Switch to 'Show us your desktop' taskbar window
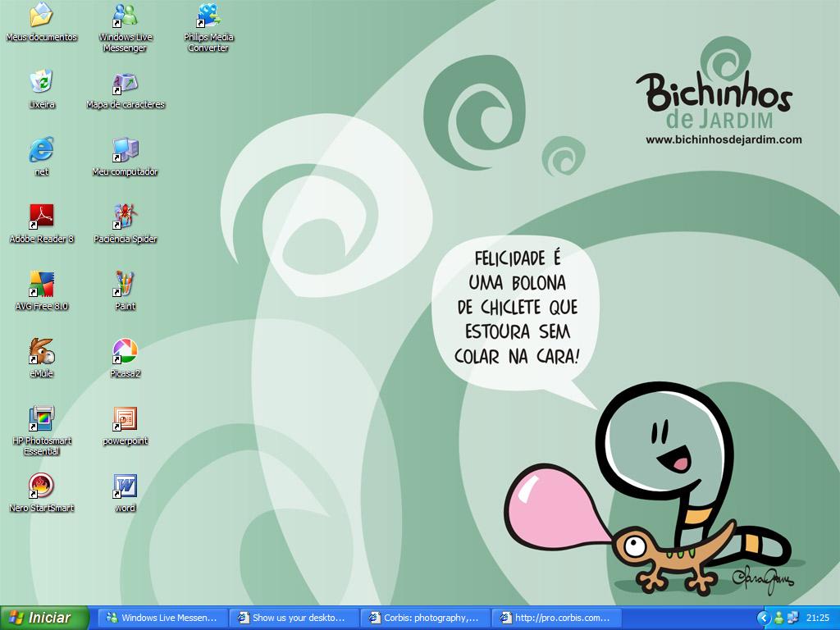Image resolution: width=840 pixels, height=630 pixels. point(293,618)
